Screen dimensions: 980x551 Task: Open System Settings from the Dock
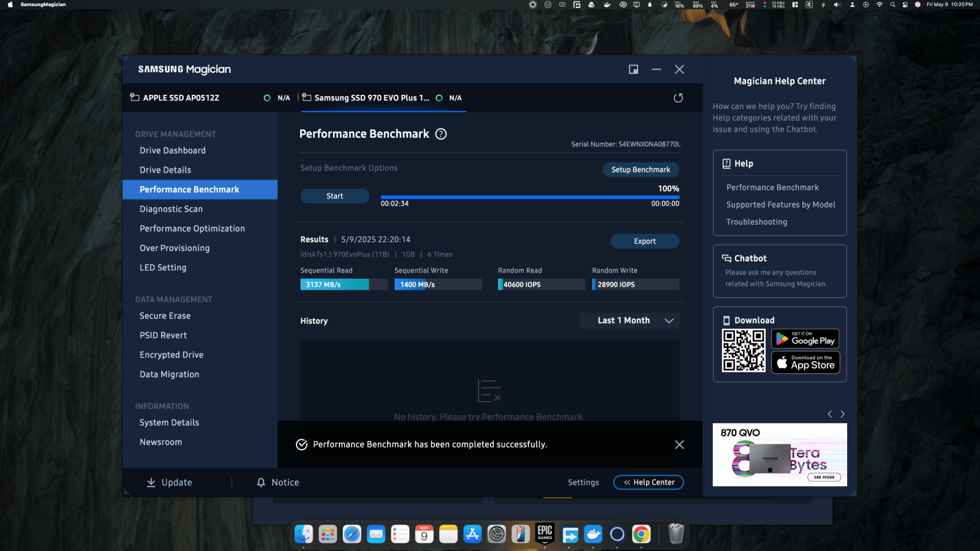click(x=496, y=534)
